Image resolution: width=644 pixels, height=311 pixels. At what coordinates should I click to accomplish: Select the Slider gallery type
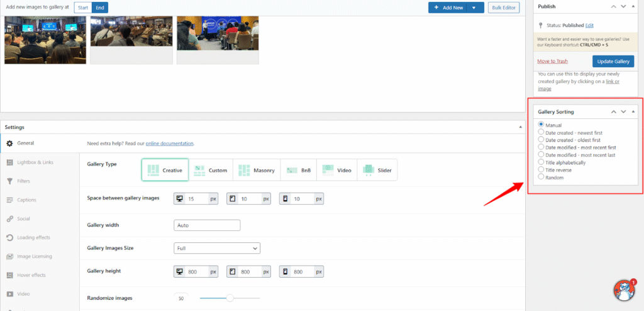click(377, 170)
